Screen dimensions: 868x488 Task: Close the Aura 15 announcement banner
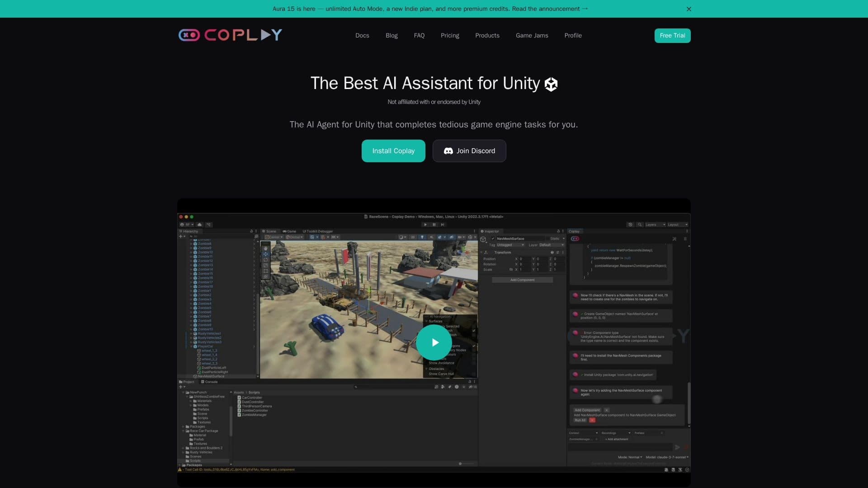click(689, 9)
